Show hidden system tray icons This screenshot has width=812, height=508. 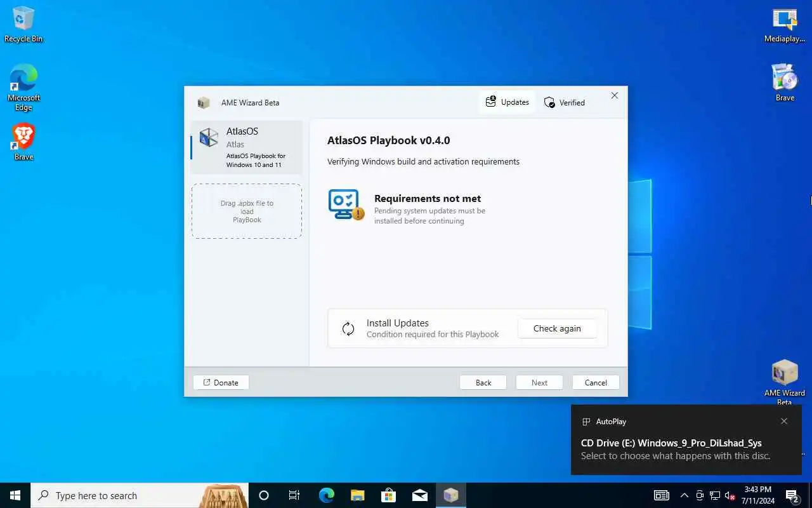pos(684,495)
